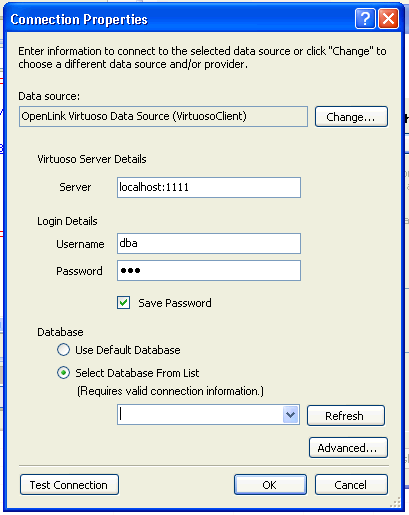409x515 pixels.
Task: Click inside the database combo box field
Action: click(200, 415)
